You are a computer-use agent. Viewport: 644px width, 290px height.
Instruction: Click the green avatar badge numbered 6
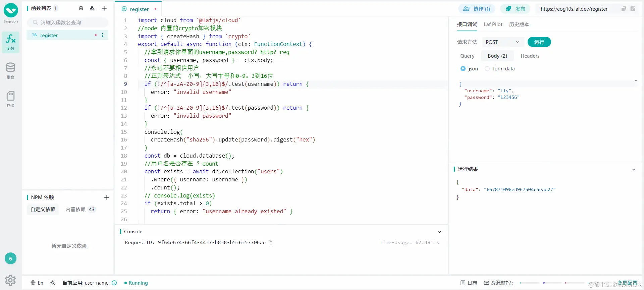pyautogui.click(x=10, y=258)
